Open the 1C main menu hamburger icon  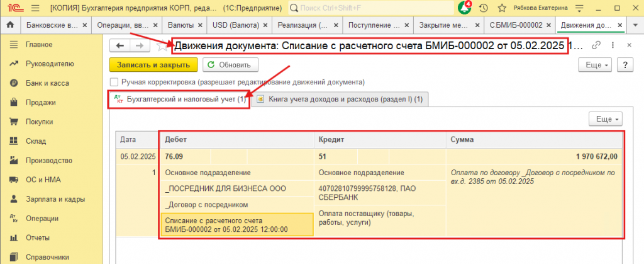35,8
